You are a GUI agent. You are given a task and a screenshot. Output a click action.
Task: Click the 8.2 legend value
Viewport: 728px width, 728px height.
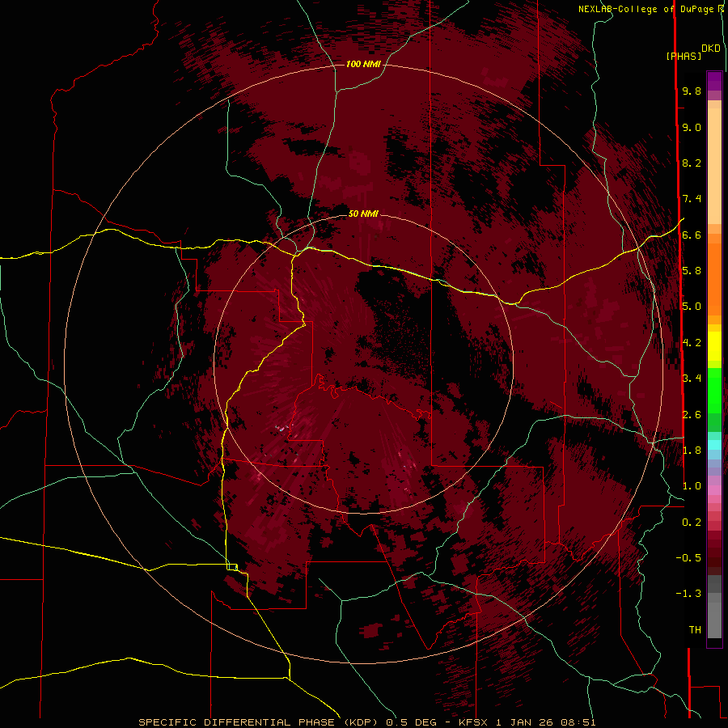(x=692, y=163)
